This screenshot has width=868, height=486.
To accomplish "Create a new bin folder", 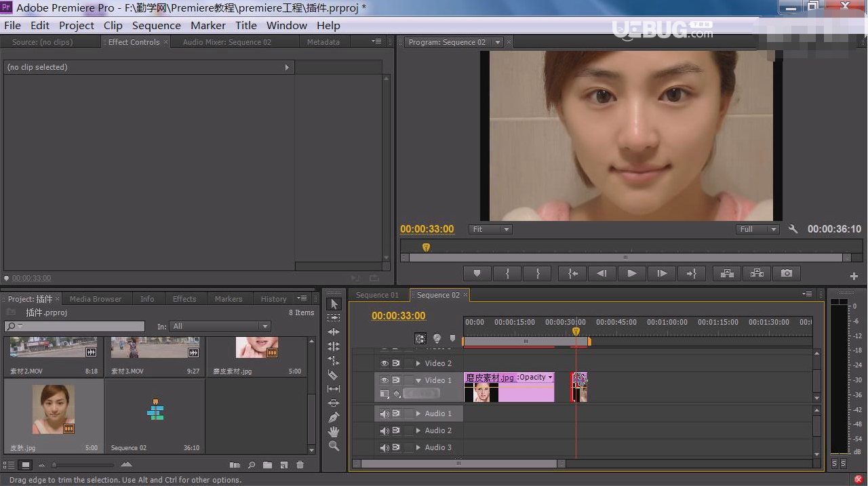I will click(268, 465).
